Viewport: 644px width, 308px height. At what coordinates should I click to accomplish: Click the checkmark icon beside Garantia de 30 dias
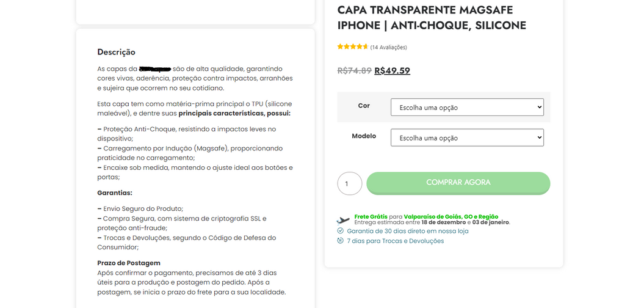340,230
